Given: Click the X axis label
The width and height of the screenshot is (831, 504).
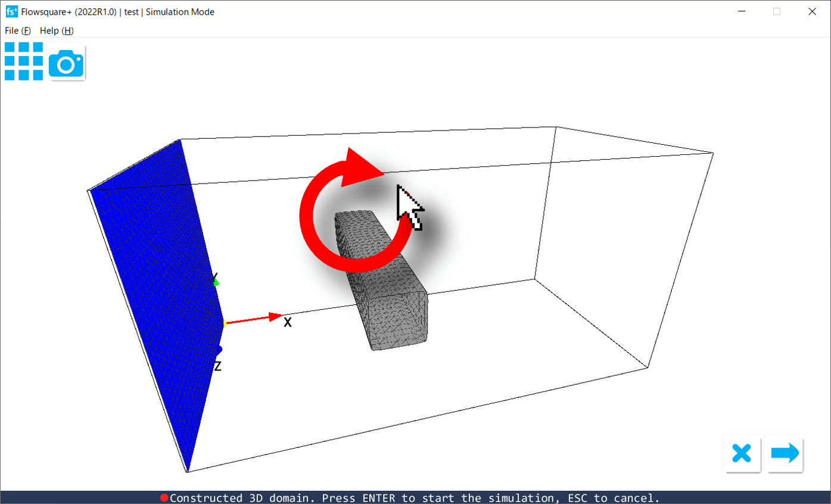Looking at the screenshot, I should tap(288, 322).
